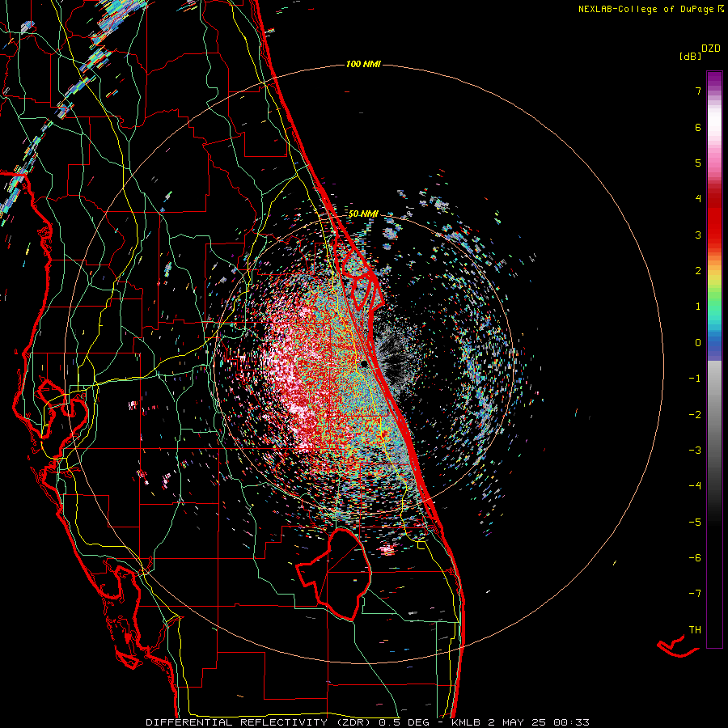This screenshot has height=728, width=728.
Task: Select the -1 dB scale label
Action: [695, 379]
